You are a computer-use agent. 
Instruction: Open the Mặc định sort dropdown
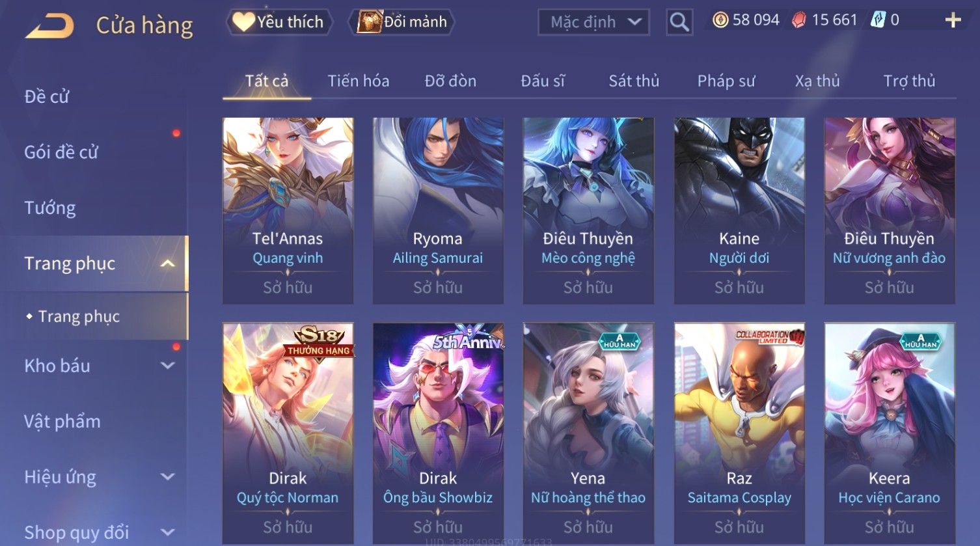[x=593, y=22]
